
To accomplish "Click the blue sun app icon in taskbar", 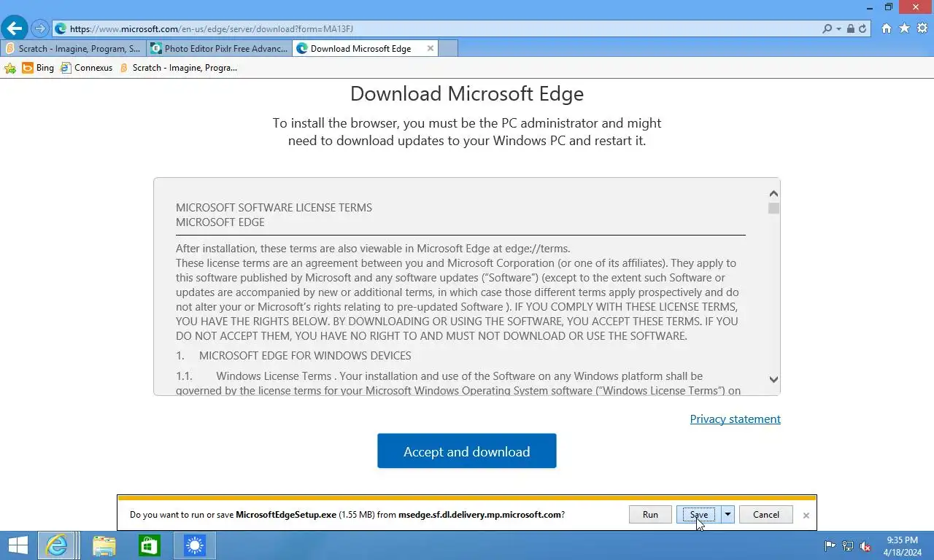I will click(195, 545).
